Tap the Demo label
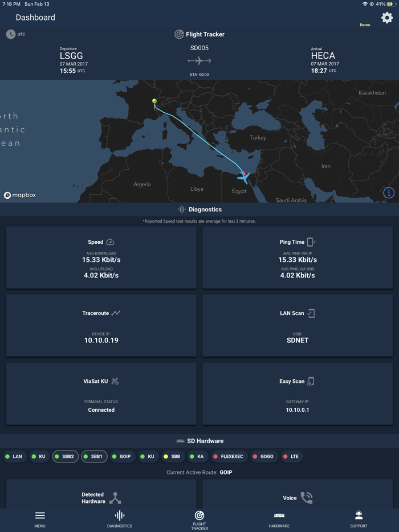 click(x=365, y=25)
